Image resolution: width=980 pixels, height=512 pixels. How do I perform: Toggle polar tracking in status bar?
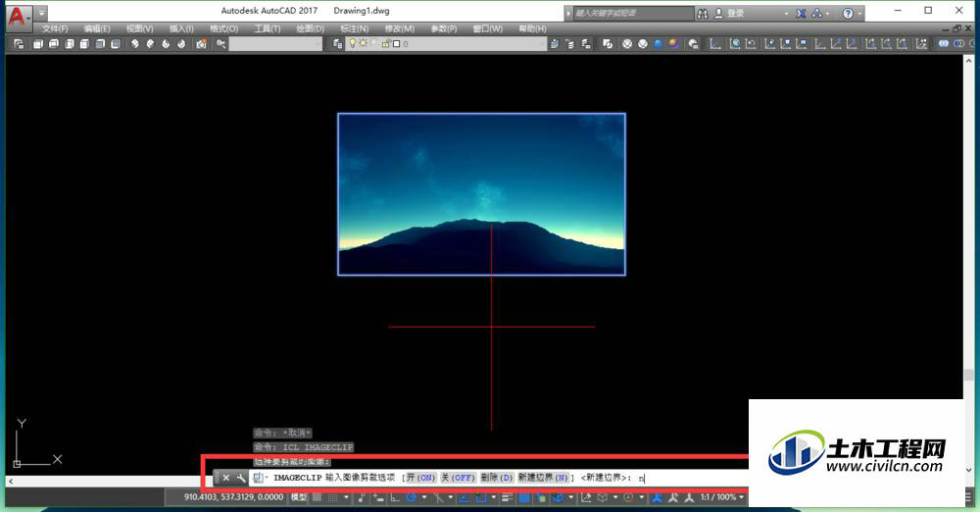412,497
